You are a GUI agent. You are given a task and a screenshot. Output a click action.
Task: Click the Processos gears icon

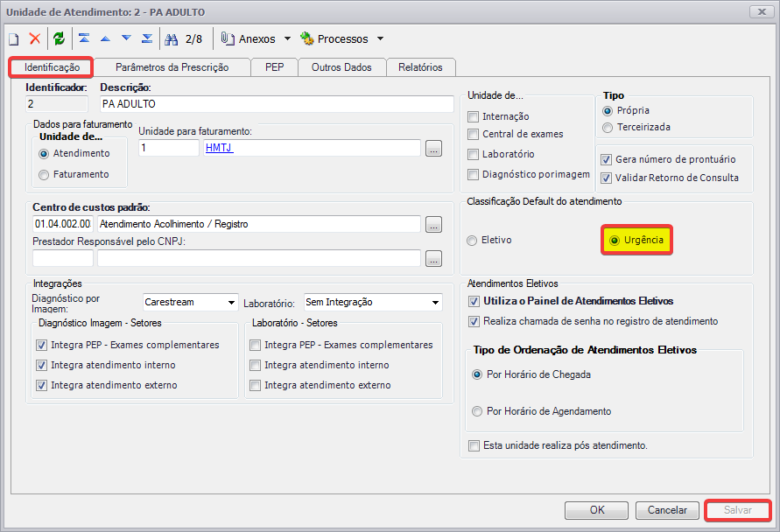click(307, 38)
